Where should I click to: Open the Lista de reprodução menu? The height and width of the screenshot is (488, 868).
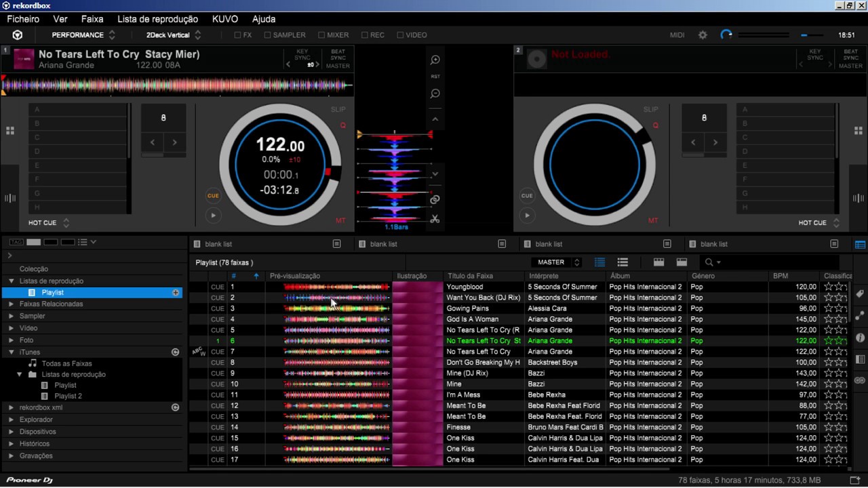[x=158, y=19]
